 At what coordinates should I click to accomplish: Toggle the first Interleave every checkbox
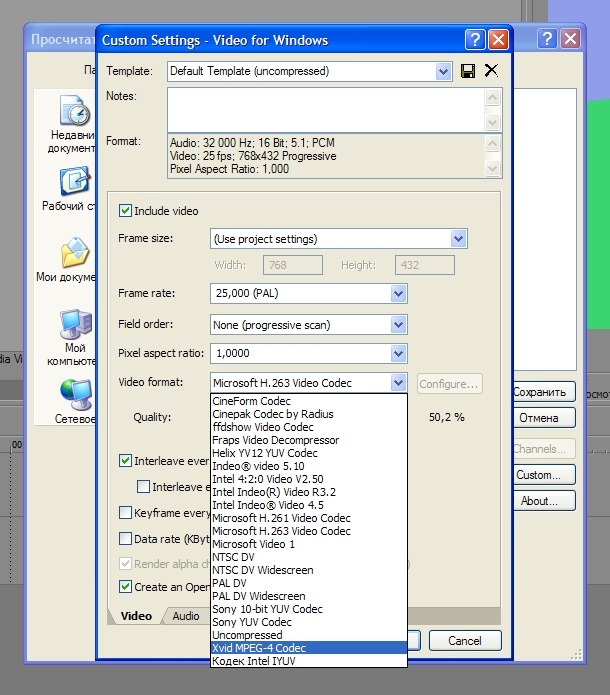pyautogui.click(x=125, y=461)
